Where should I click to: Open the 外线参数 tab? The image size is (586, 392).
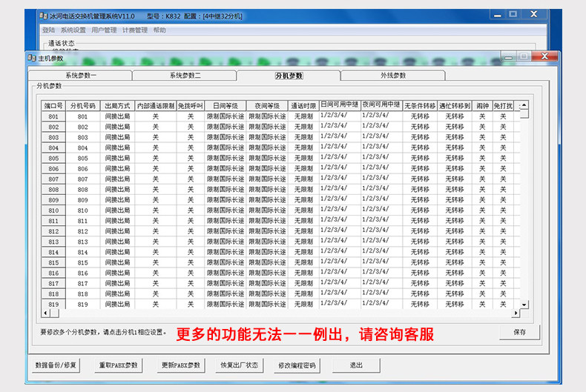(x=393, y=76)
